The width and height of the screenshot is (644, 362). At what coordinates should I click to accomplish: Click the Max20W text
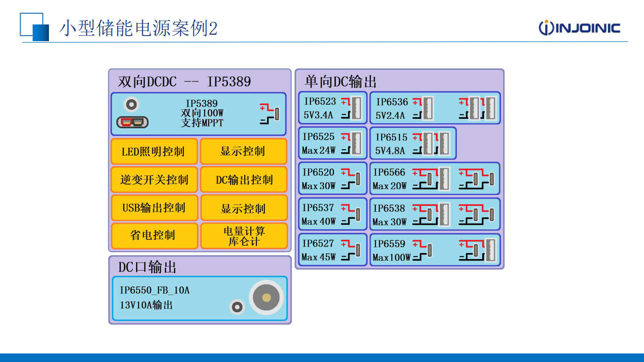(x=389, y=186)
